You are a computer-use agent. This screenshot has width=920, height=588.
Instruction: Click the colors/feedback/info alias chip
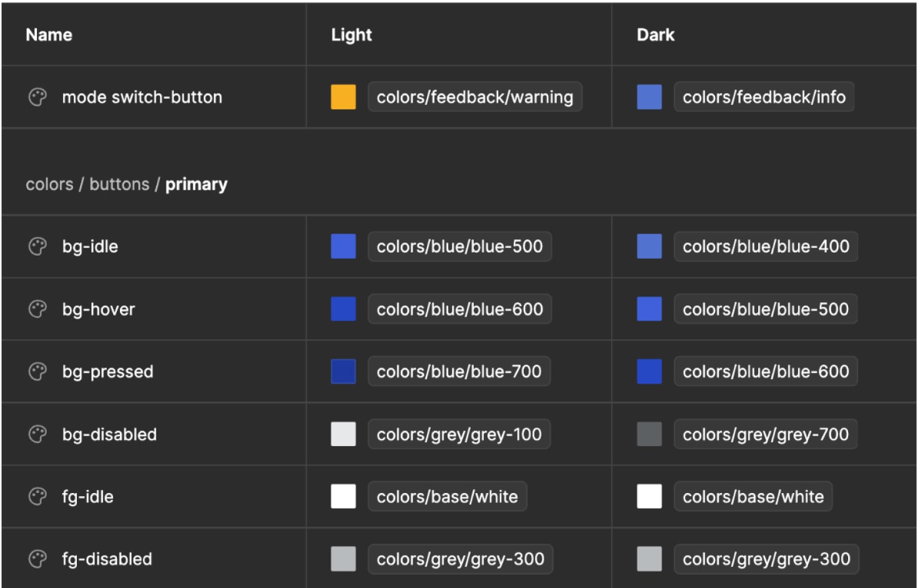763,97
